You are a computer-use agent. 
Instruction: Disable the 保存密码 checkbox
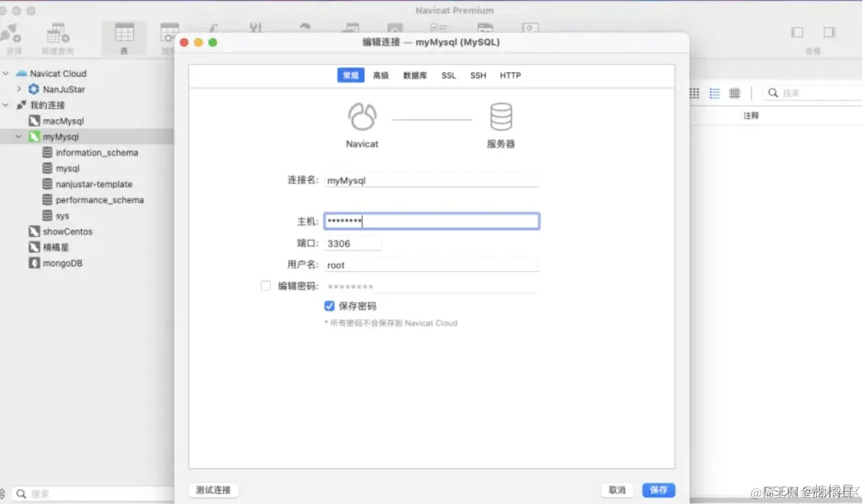coord(329,306)
